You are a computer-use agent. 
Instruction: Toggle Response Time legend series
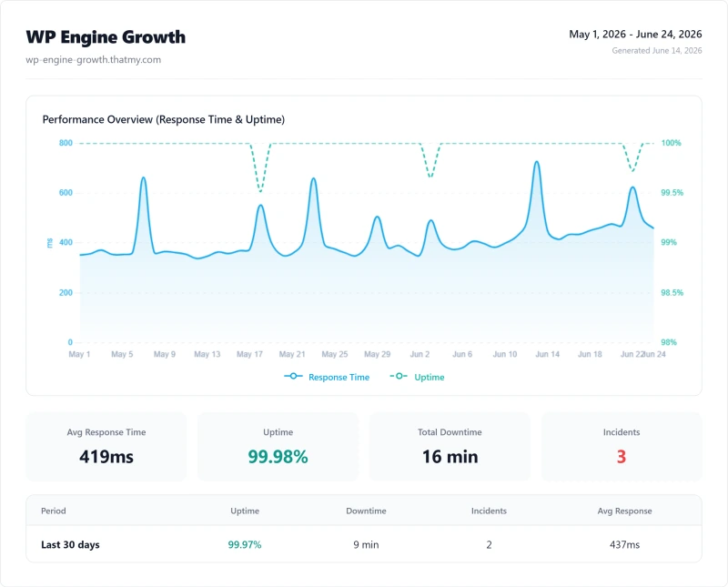point(327,377)
